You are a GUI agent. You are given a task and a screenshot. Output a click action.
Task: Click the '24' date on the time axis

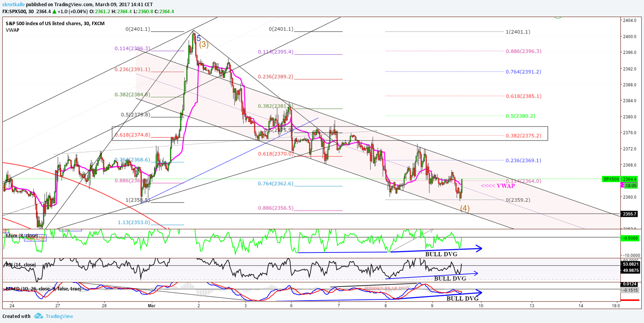click(12, 306)
